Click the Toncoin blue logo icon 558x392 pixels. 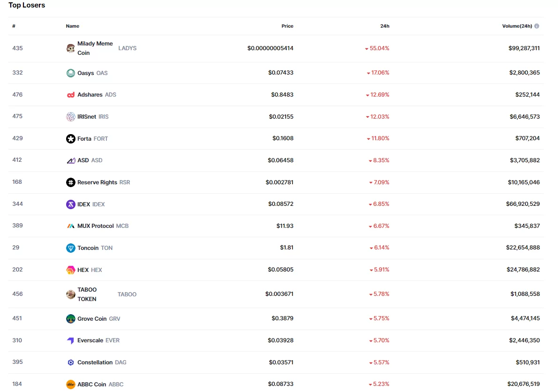pyautogui.click(x=71, y=248)
